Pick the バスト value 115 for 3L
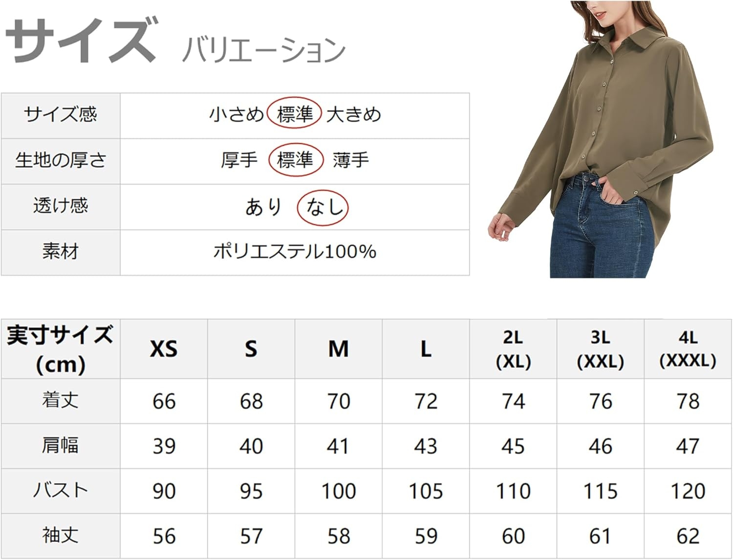The height and width of the screenshot is (560, 733). 601,492
